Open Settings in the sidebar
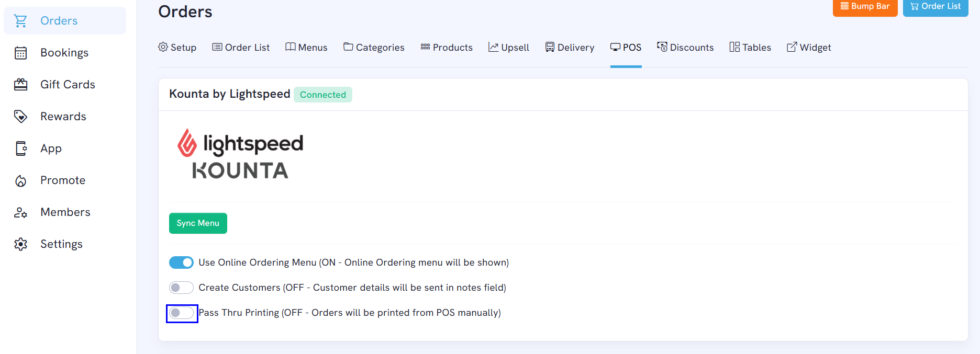 [65, 244]
